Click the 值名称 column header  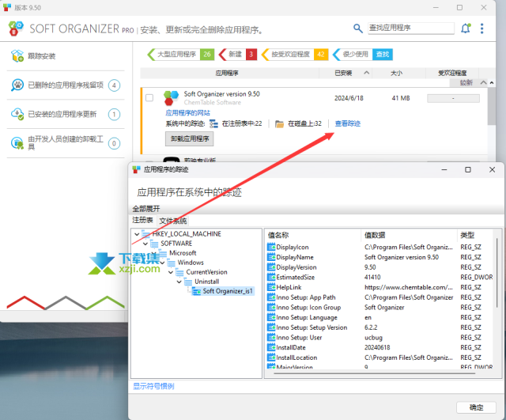coord(312,235)
